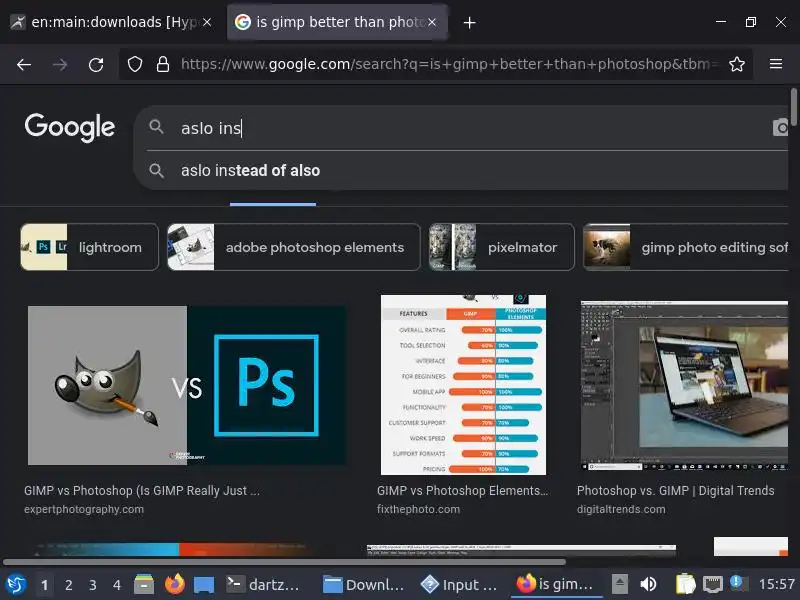The image size is (800, 600).
Task: Choose suggestion 'aslo instead of also'
Action: 250,170
